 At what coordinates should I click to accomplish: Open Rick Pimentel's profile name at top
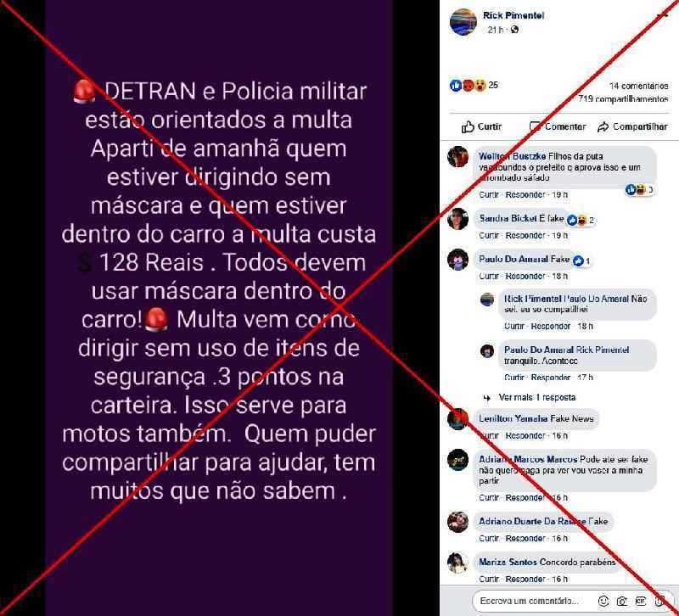tap(513, 15)
